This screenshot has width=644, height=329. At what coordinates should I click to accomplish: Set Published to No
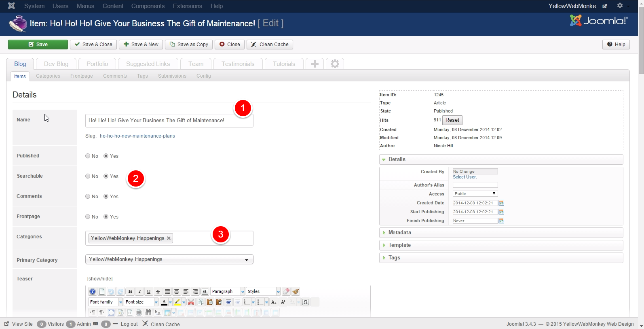tap(88, 156)
